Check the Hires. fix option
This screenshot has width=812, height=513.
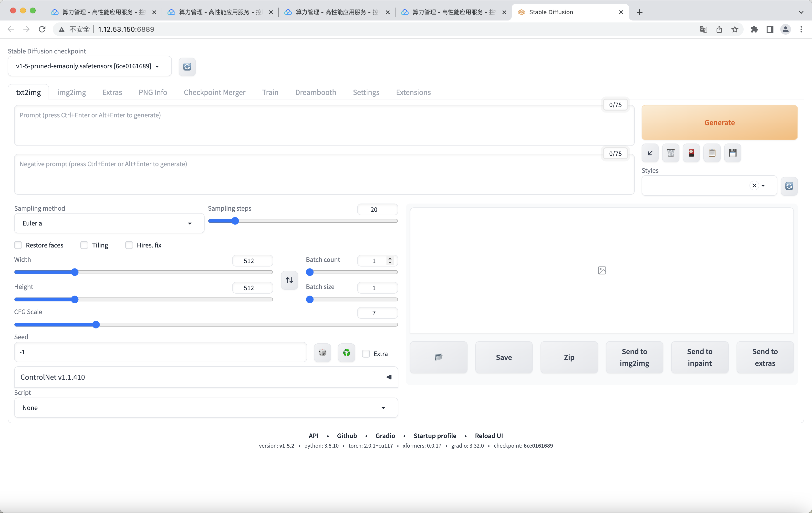point(129,245)
